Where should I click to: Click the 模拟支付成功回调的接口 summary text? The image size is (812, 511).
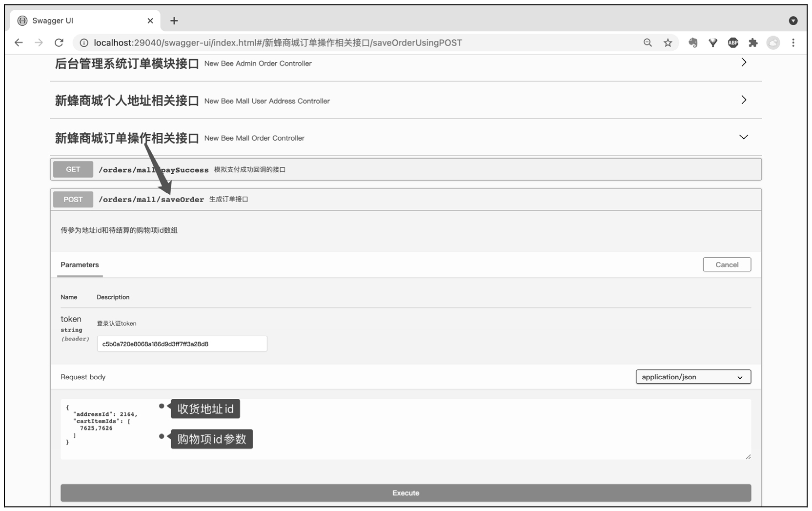tap(250, 169)
